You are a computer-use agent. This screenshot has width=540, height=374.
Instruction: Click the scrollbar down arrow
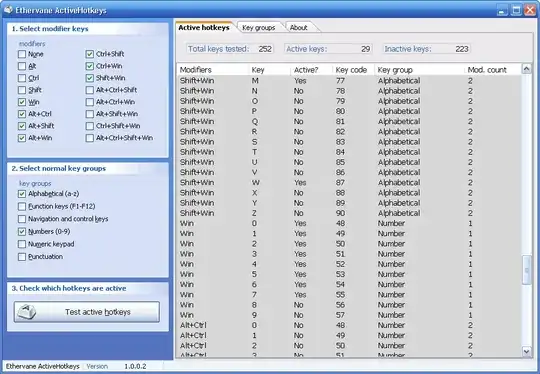coord(527,351)
